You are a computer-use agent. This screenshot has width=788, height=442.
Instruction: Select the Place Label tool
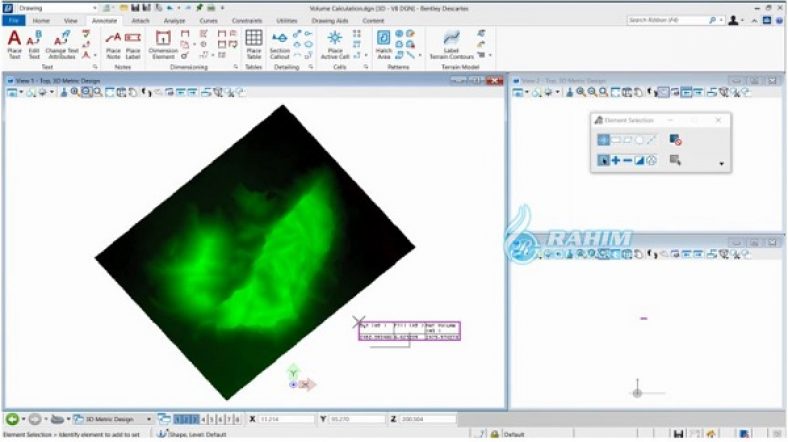tap(133, 44)
